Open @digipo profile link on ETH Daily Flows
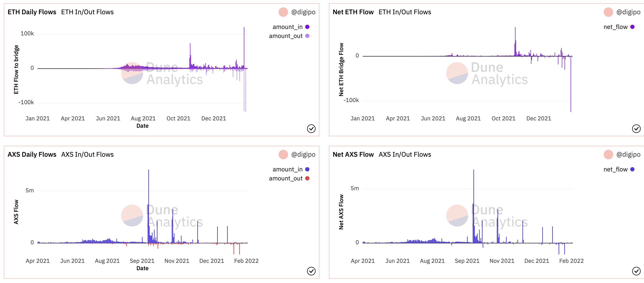 point(303,12)
